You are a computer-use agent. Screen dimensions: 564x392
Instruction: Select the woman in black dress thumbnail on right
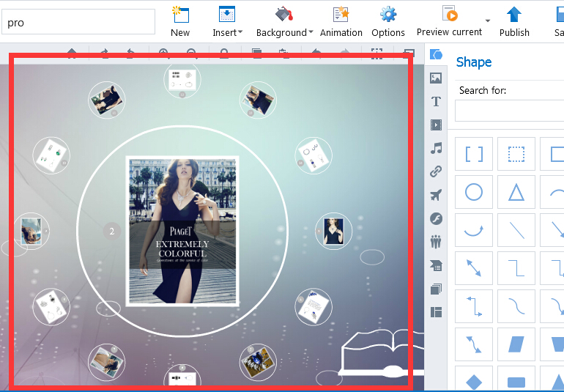pyautogui.click(x=333, y=231)
